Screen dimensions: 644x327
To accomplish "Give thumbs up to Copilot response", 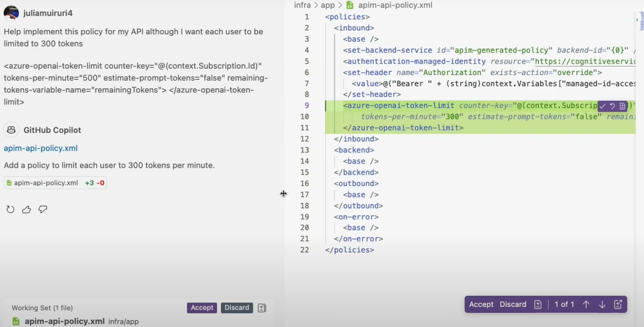I will pyautogui.click(x=26, y=209).
